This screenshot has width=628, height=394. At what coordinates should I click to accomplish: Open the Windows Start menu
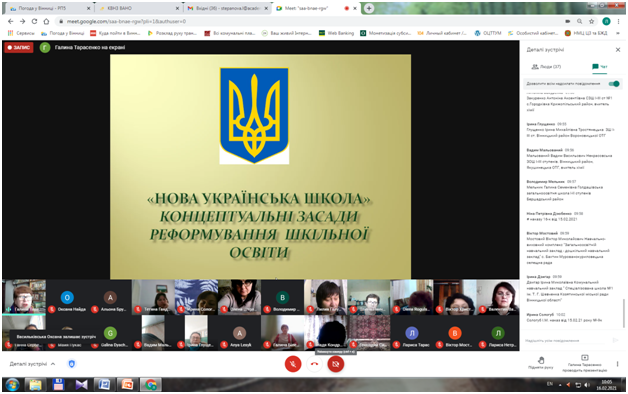click(x=12, y=385)
